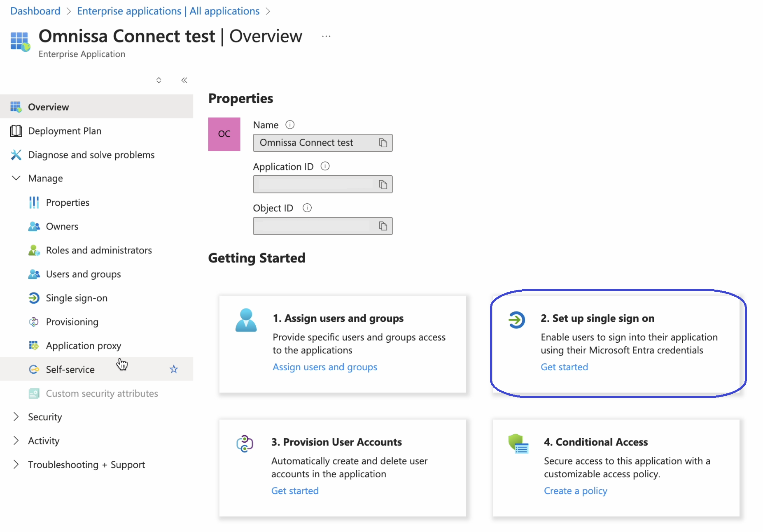Click the Assign users card person icon
763x532 pixels.
point(246,320)
